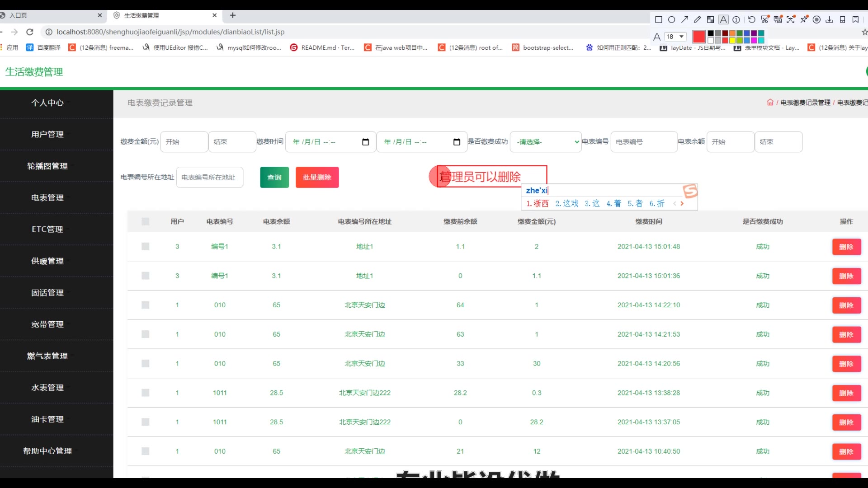The image size is (868, 488).
Task: Click the green 查询 button
Action: coord(274,177)
